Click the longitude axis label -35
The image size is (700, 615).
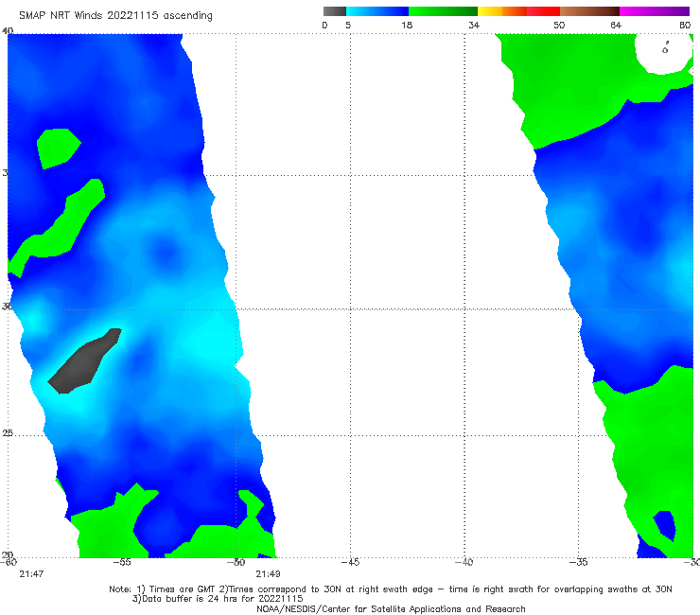point(579,562)
